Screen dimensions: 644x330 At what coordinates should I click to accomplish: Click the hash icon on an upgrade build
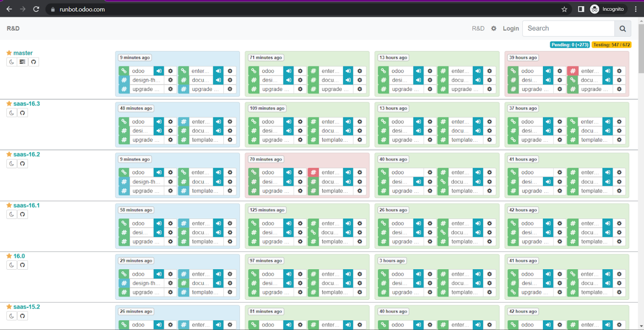coord(124,89)
